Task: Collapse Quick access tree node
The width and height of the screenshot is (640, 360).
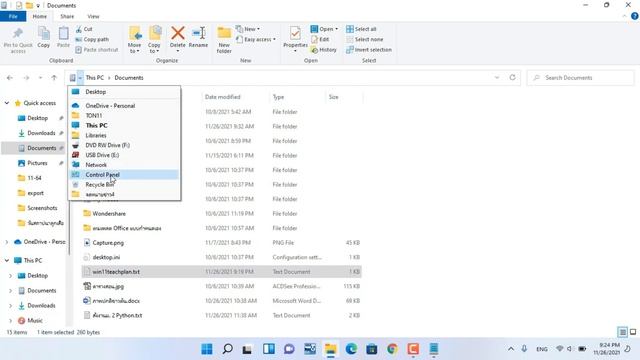Action: [x=7, y=103]
